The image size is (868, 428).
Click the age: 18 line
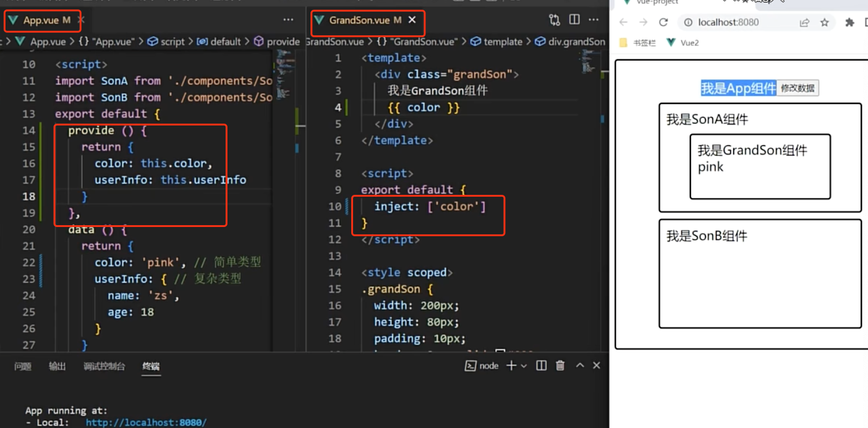(130, 312)
